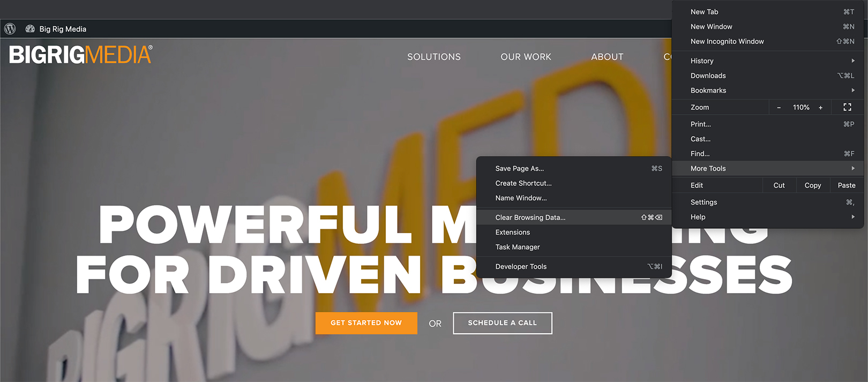868x382 pixels.
Task: Click the GET STARTED NOW button
Action: [x=366, y=323]
